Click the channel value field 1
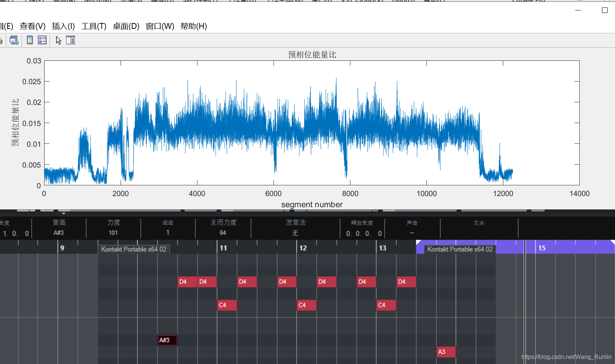The width and height of the screenshot is (615, 364). pos(168,233)
